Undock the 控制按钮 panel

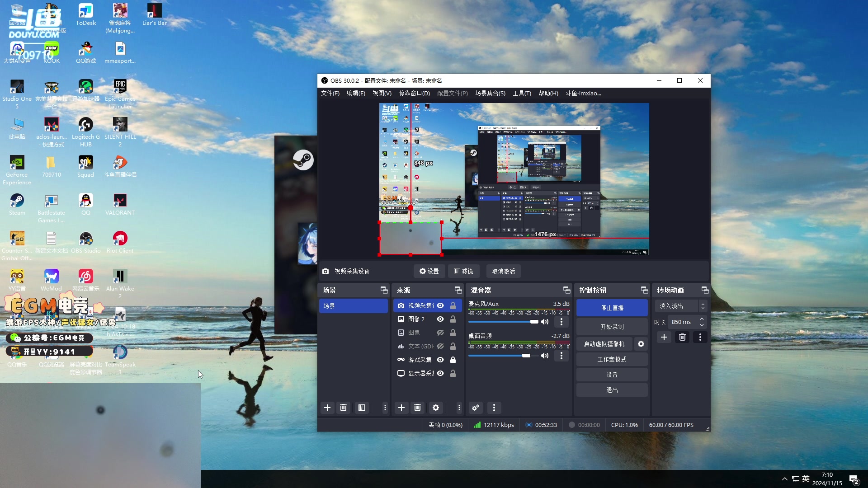(645, 290)
